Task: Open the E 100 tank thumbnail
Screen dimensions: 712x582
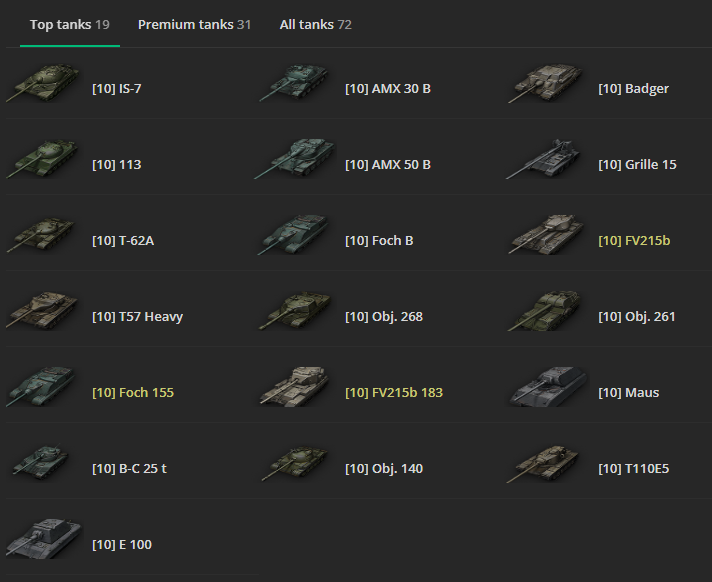Action: (x=44, y=538)
